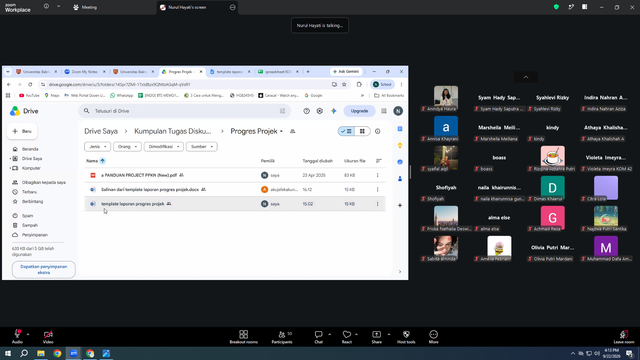
Task: Open the Dimodifikasi filter dropdown
Action: click(164, 147)
